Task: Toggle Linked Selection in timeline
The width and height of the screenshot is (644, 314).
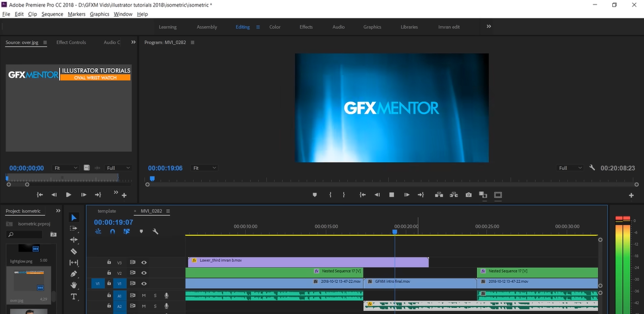Action: [x=127, y=231]
